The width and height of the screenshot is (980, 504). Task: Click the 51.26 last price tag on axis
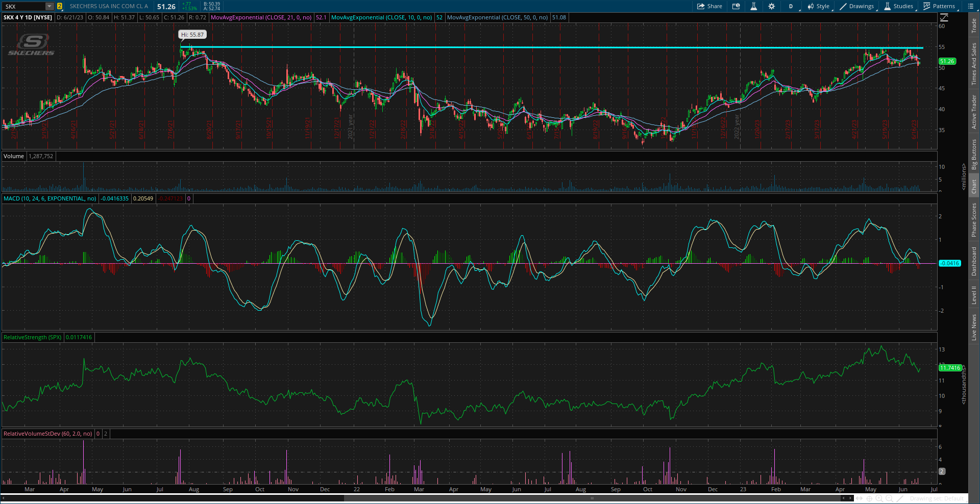(947, 61)
